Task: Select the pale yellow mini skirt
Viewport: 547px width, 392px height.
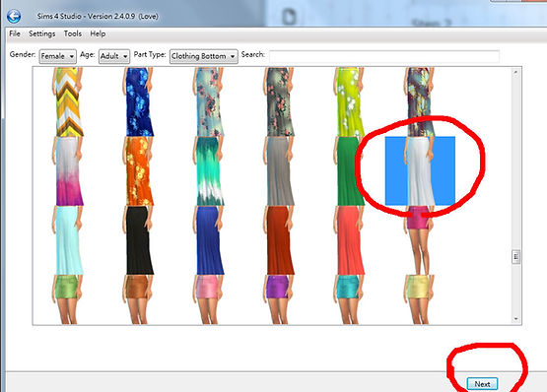Action: coord(420,299)
